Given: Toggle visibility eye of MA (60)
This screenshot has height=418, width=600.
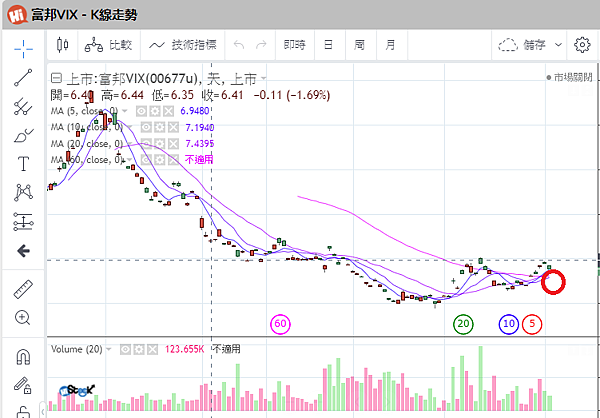Looking at the screenshot, I should [146, 160].
